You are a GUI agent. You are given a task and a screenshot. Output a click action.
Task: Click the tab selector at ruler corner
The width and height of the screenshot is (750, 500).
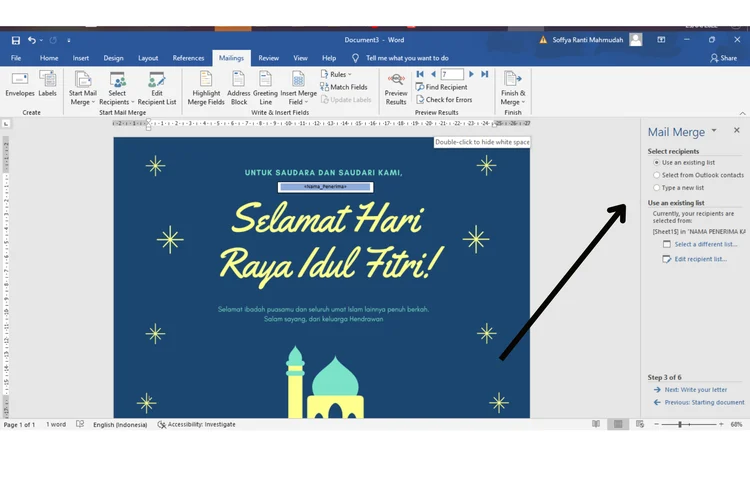tap(6, 123)
